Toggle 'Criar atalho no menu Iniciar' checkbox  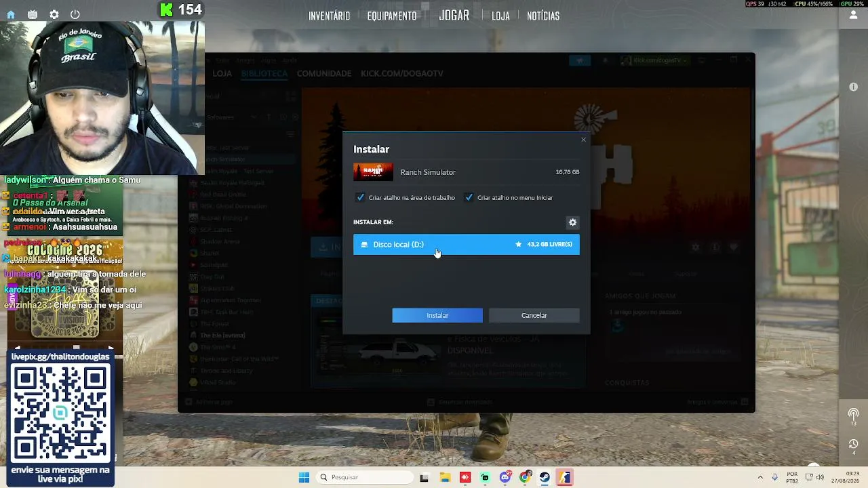469,198
